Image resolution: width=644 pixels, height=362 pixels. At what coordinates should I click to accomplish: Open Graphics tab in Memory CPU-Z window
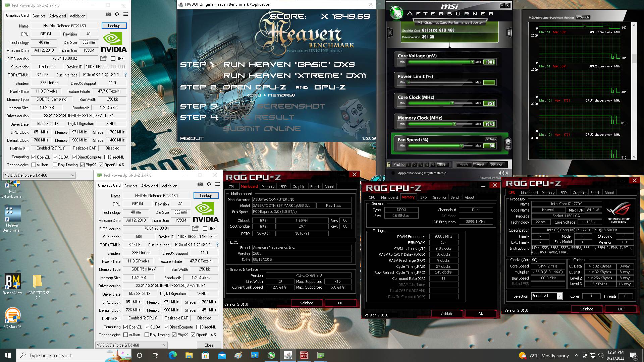[x=440, y=197]
